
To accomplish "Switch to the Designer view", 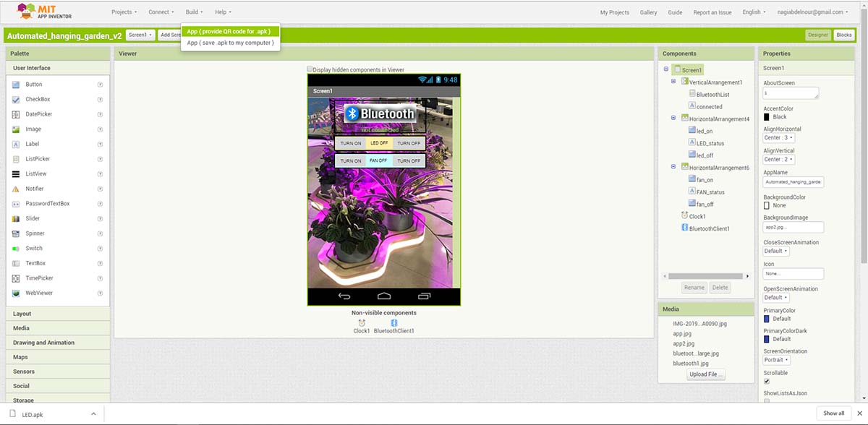I will [x=818, y=35].
